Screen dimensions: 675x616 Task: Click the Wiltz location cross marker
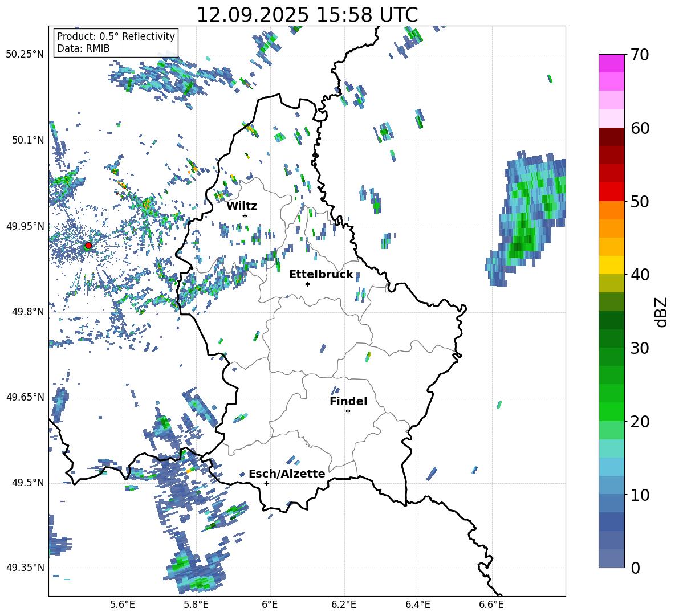(245, 215)
